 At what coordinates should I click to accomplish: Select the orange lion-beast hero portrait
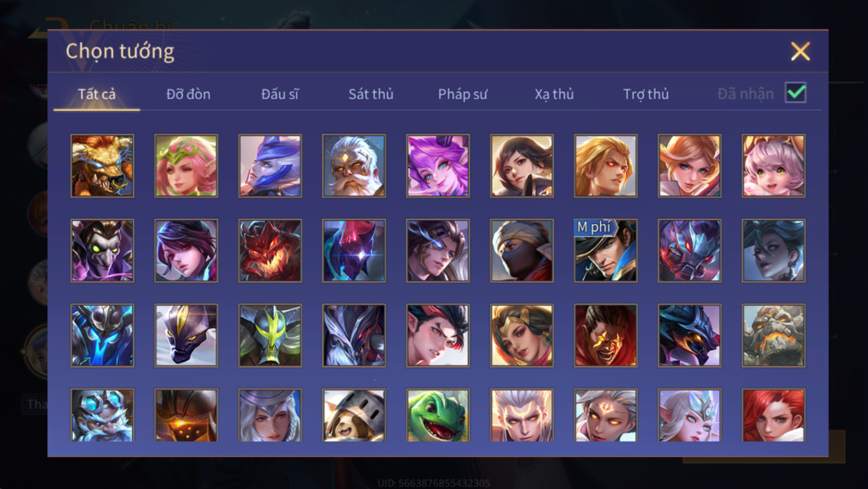pos(102,166)
